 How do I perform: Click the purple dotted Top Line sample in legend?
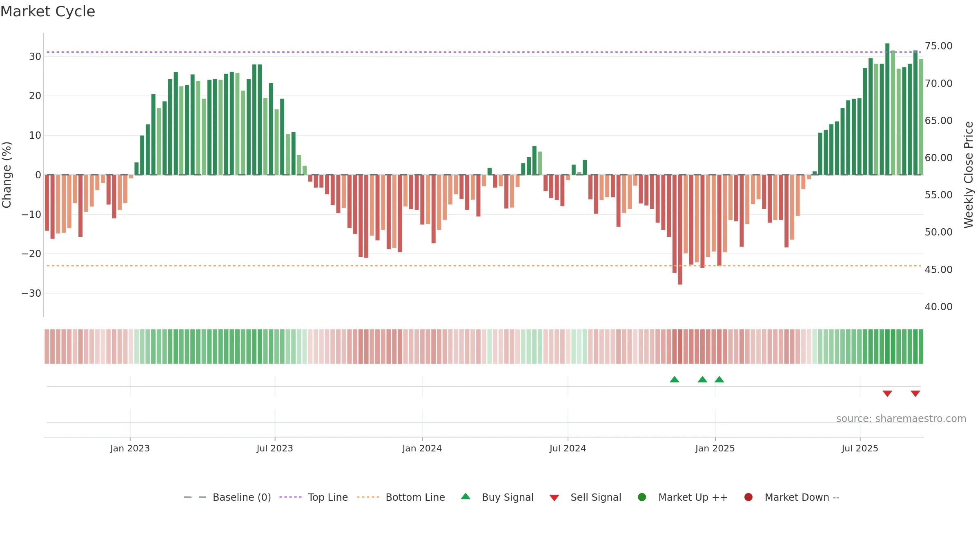tap(290, 497)
